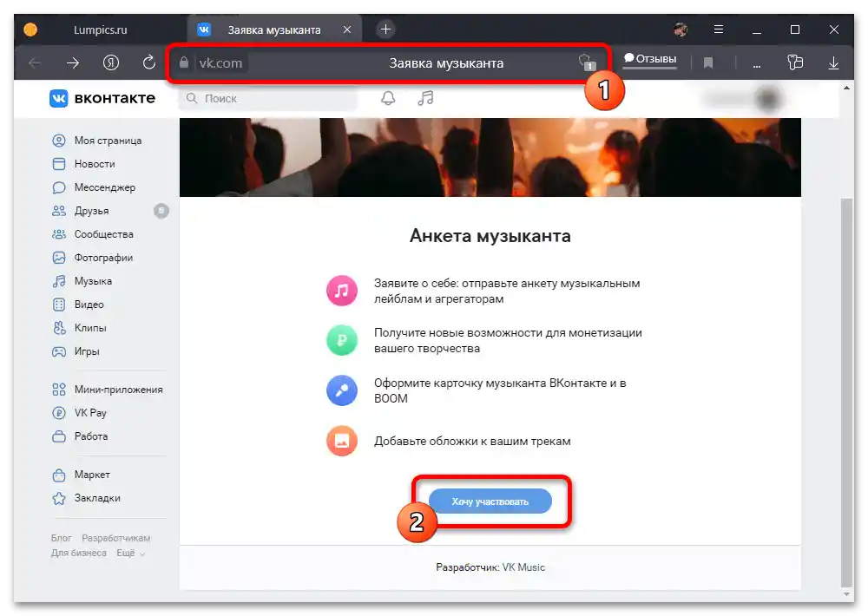Bookmark the page with the bookmark icon

pos(708,63)
